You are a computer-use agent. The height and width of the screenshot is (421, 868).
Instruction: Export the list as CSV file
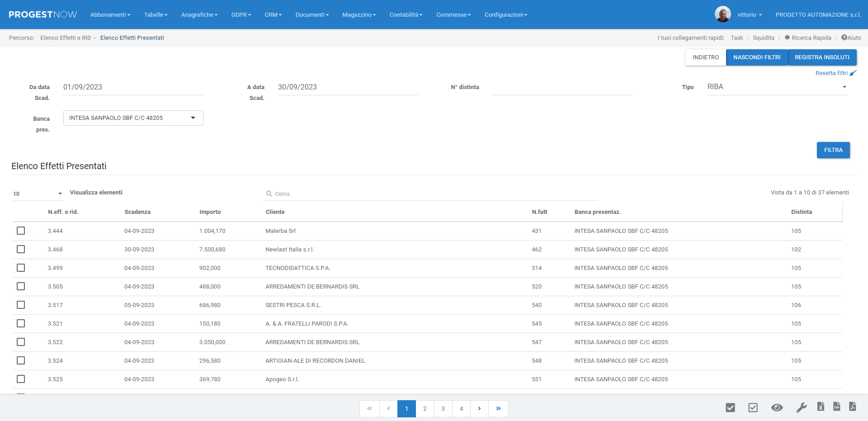click(837, 407)
